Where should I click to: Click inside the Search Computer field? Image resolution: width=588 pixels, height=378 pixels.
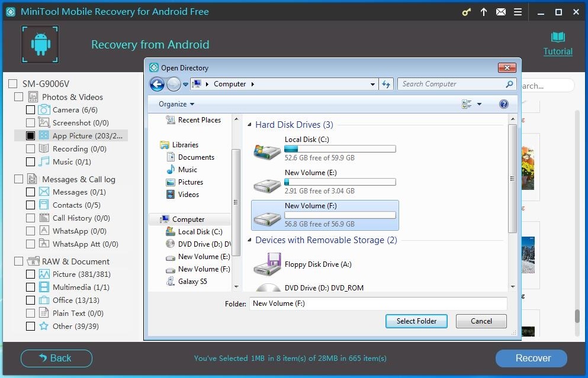pos(451,84)
